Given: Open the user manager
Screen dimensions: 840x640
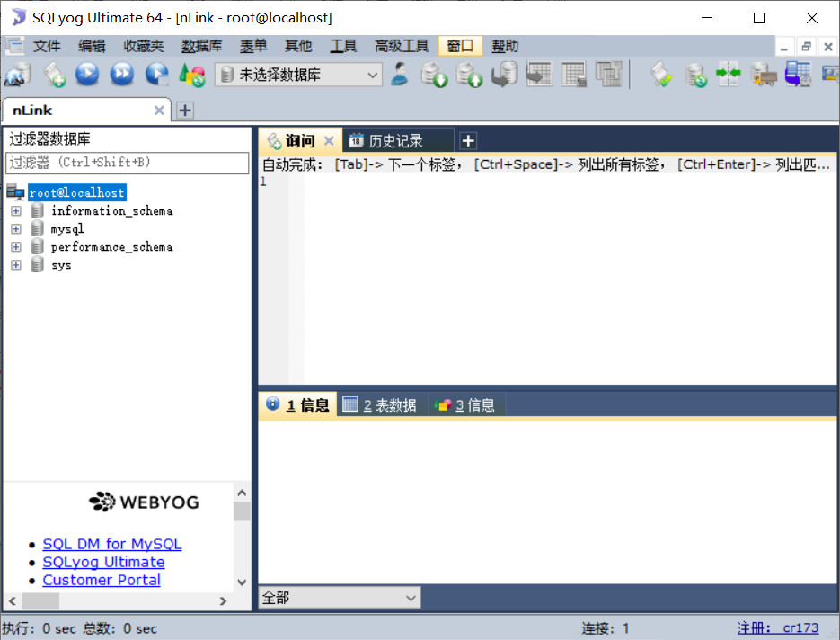Looking at the screenshot, I should pos(400,74).
